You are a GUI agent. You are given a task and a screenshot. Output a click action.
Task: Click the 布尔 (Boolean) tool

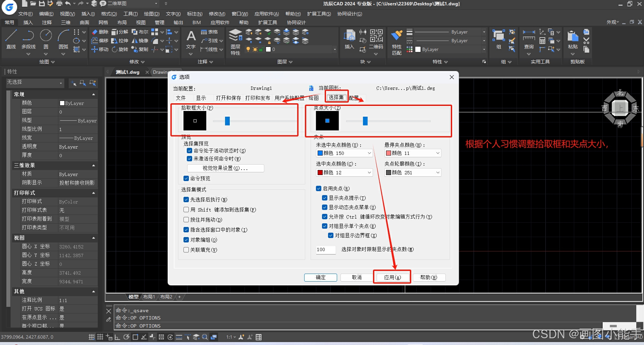(x=140, y=32)
